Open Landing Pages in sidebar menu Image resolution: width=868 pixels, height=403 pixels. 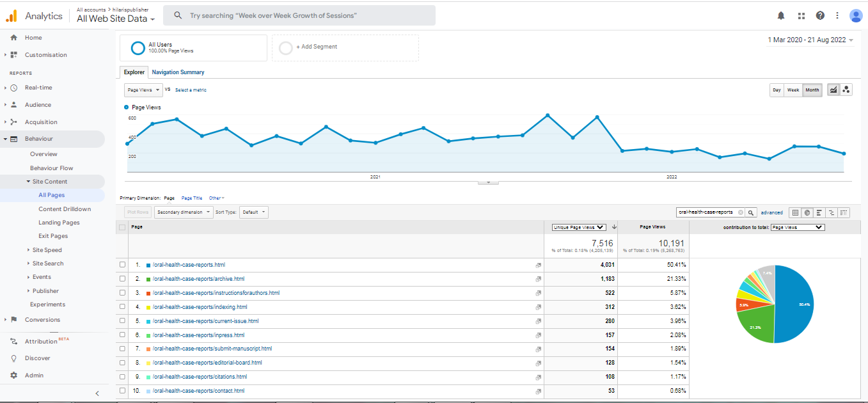tap(59, 223)
